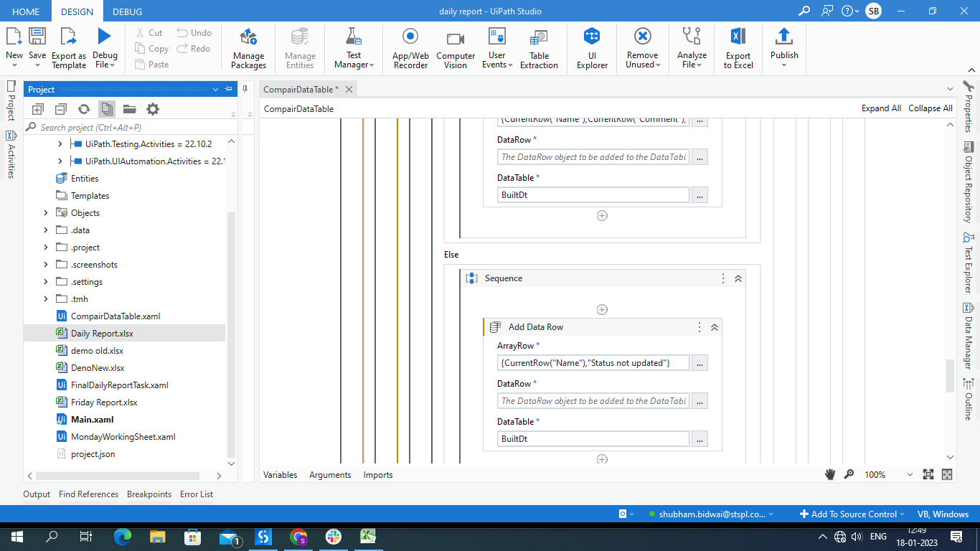Toggle the Overview icon
This screenshot has width=980, height=551.
(x=947, y=474)
